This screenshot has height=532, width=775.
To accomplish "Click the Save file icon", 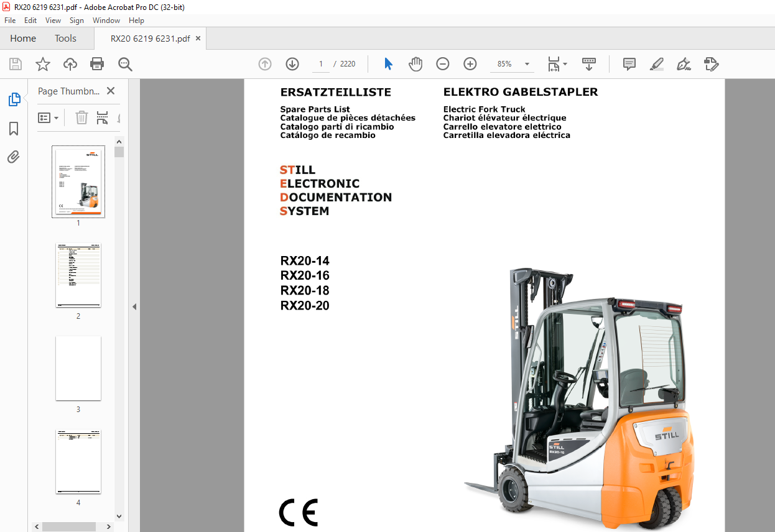I will click(16, 64).
